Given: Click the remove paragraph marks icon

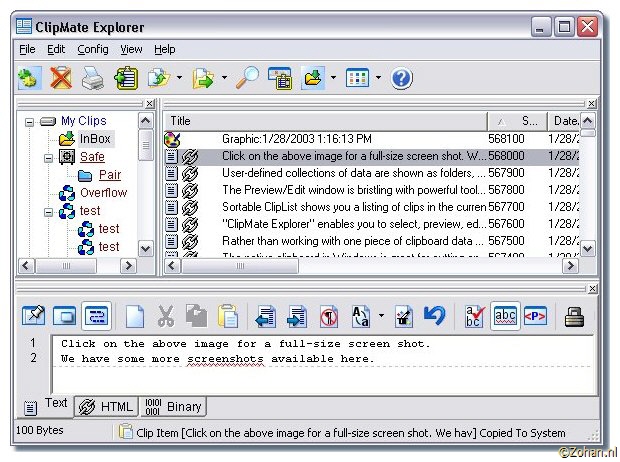Looking at the screenshot, I should pyautogui.click(x=329, y=316).
